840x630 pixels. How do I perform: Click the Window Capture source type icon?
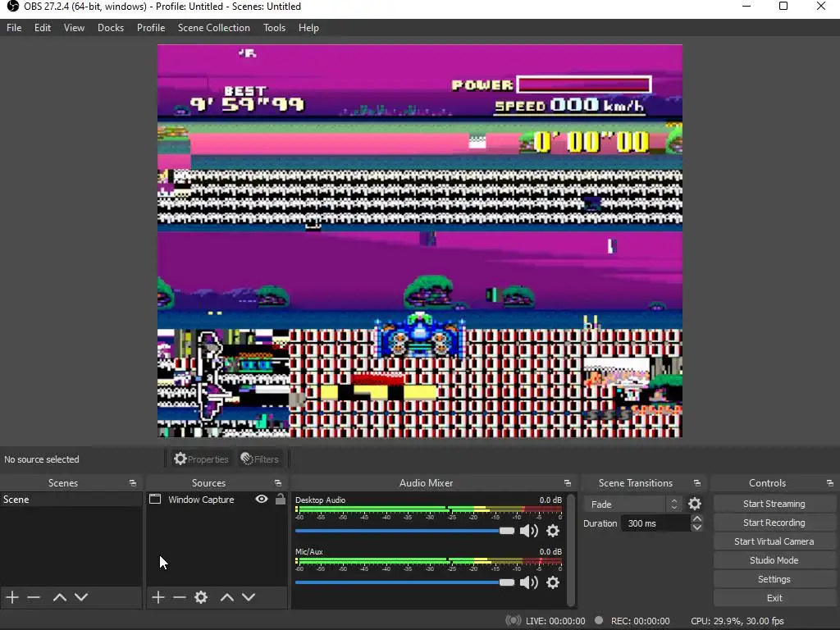coord(155,499)
